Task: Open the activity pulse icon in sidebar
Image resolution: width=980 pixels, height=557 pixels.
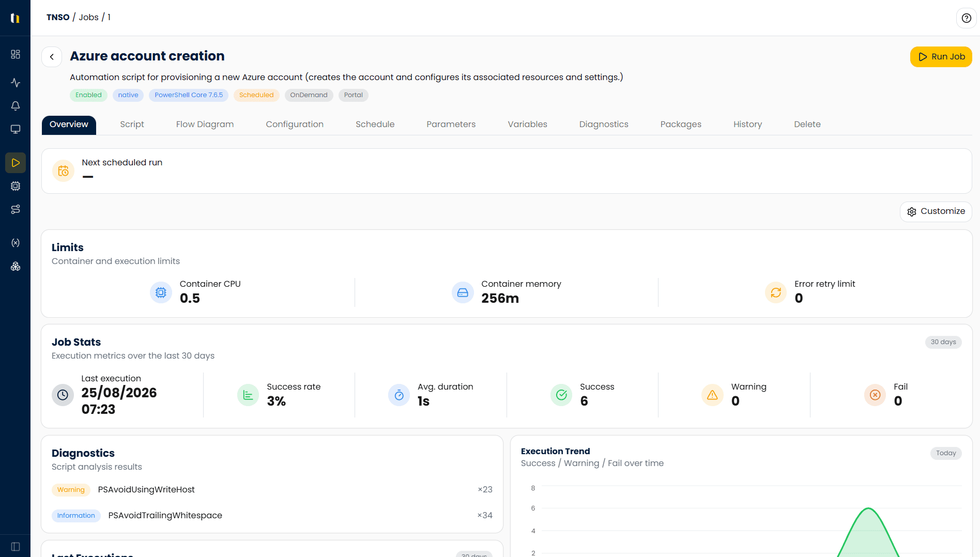Action: (16, 83)
